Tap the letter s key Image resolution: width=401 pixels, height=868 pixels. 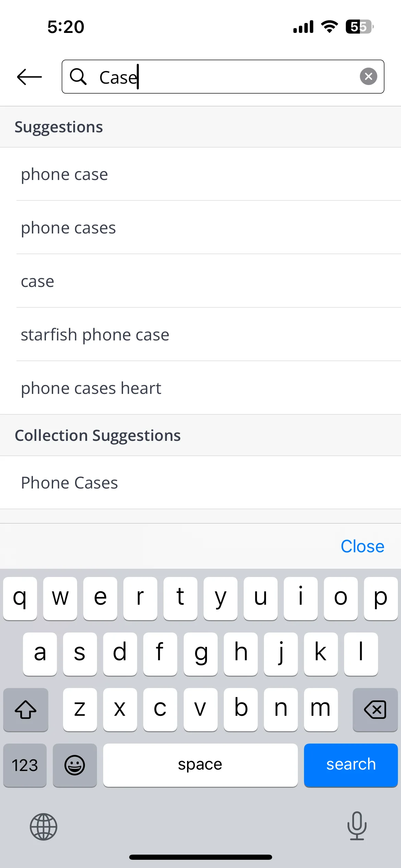pos(80,654)
